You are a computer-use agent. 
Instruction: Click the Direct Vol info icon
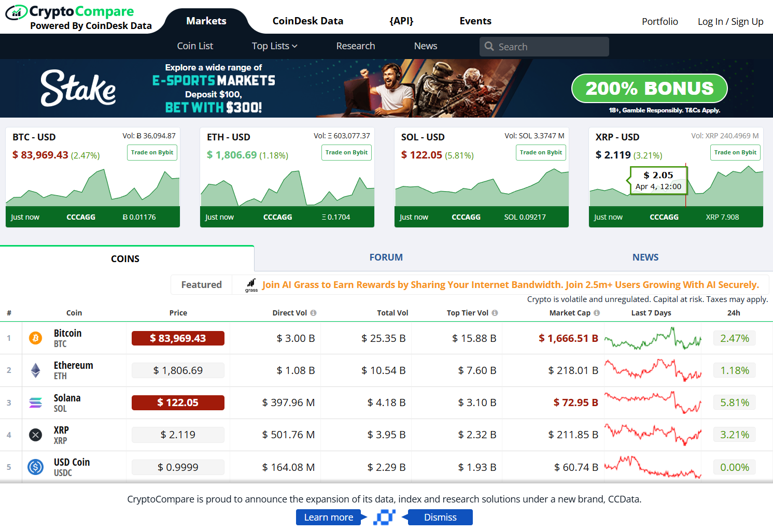tap(313, 313)
